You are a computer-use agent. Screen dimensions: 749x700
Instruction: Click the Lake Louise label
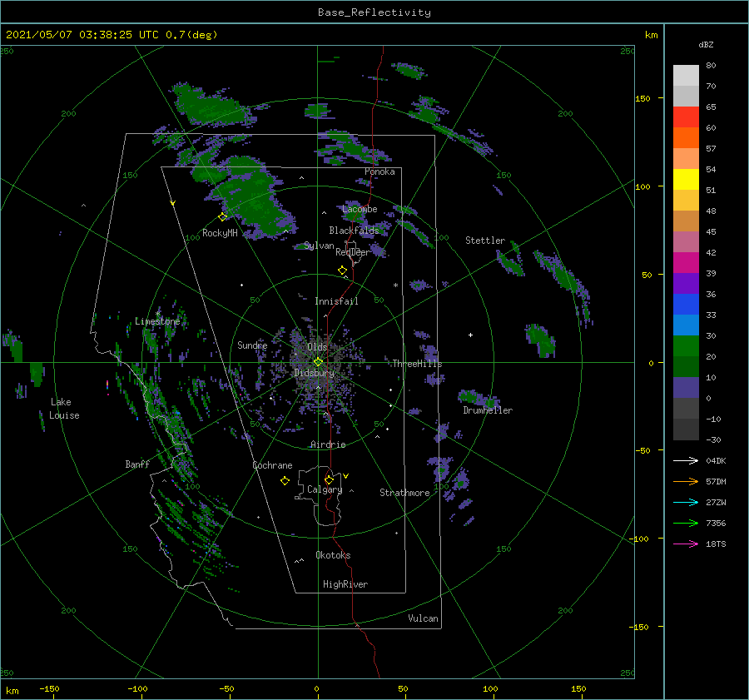[x=64, y=409]
